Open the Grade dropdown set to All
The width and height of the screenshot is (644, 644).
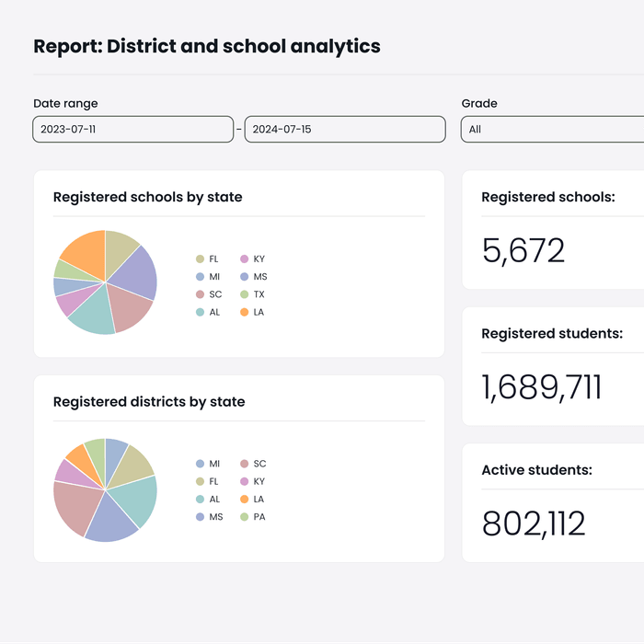tap(552, 130)
